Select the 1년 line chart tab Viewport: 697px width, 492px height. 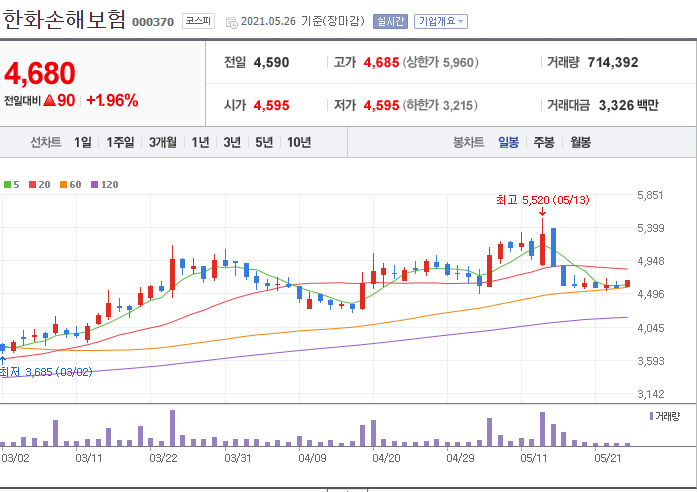coord(200,142)
